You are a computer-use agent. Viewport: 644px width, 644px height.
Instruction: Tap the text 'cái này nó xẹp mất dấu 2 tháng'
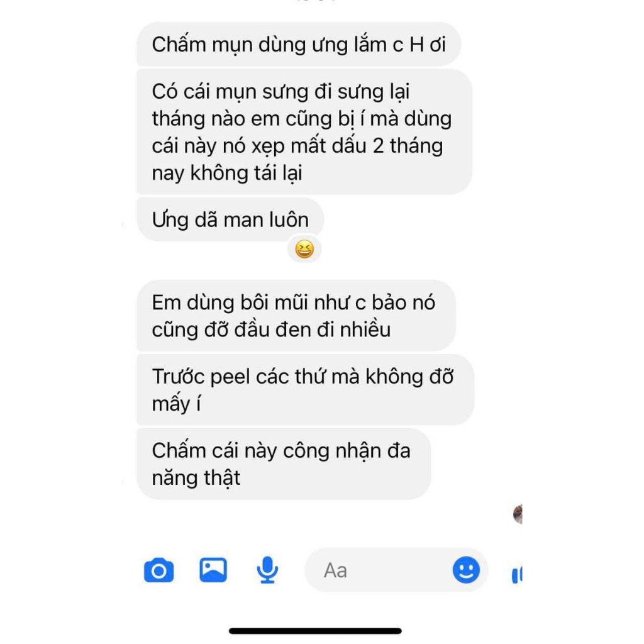[x=297, y=145]
